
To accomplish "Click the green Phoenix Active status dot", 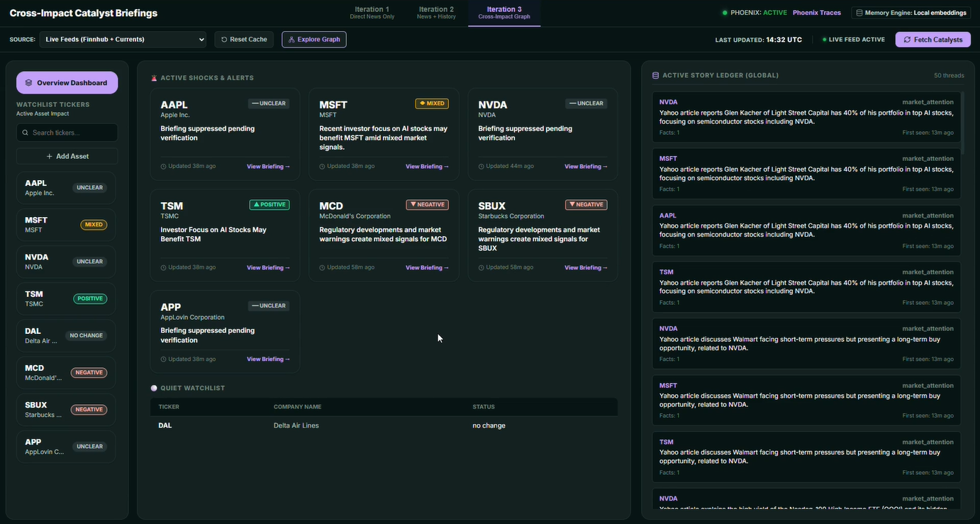I will 725,13.
